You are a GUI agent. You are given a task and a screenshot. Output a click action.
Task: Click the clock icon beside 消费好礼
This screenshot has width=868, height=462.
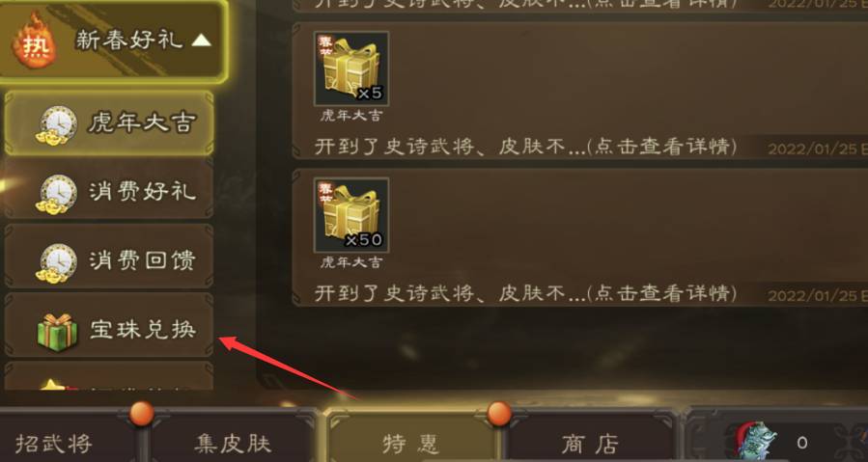click(57, 194)
